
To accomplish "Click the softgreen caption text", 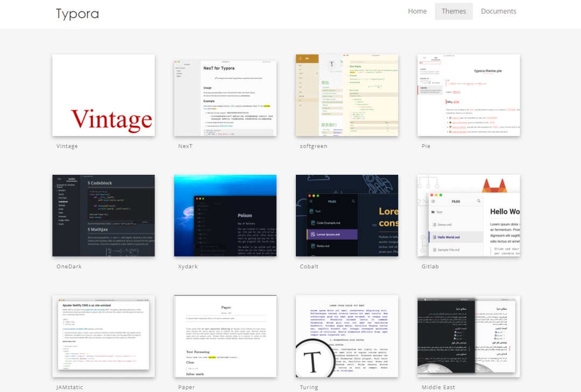I will (314, 146).
